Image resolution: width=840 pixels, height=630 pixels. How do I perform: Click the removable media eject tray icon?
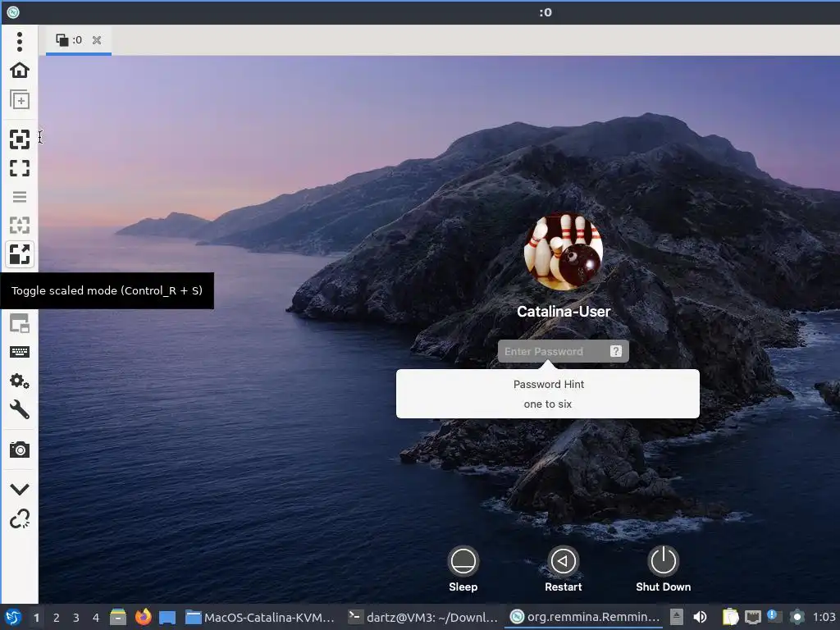tap(677, 617)
